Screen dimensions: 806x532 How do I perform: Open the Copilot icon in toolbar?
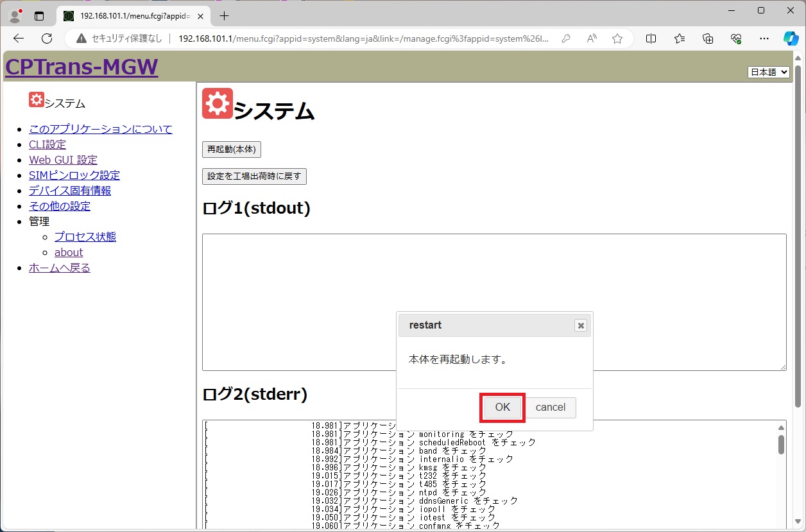791,39
